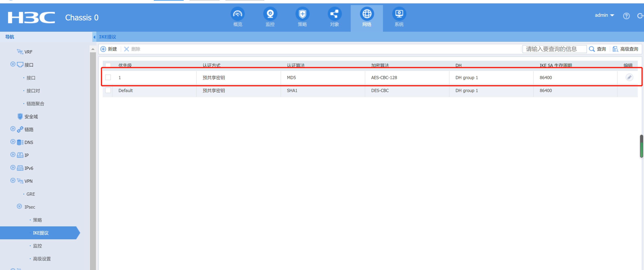This screenshot has width=644, height=270.
Task: Check the checkbox for priority 1 proposal
Action: 108,77
